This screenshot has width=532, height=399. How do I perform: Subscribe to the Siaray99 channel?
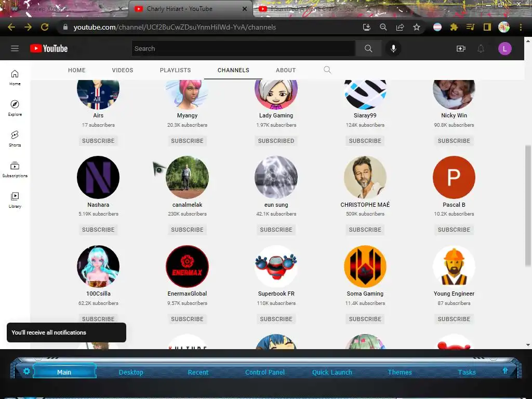(365, 141)
